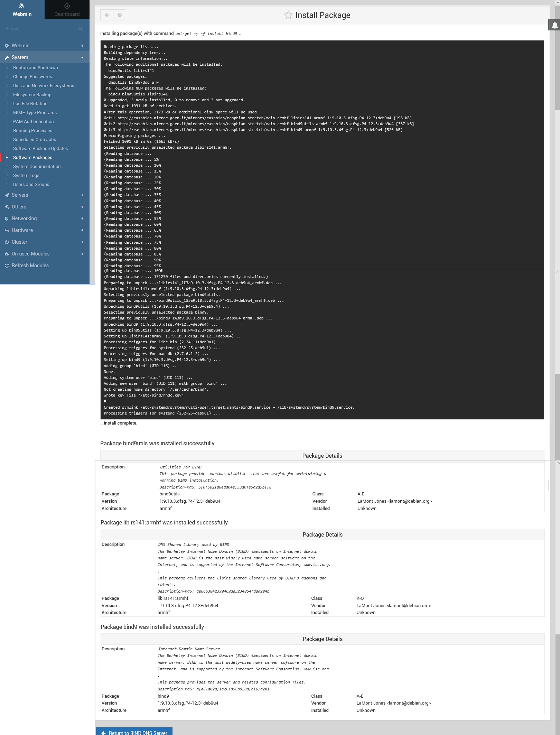Open PAM Authentication module
Screen dimensions: 560x735
tap(34, 122)
